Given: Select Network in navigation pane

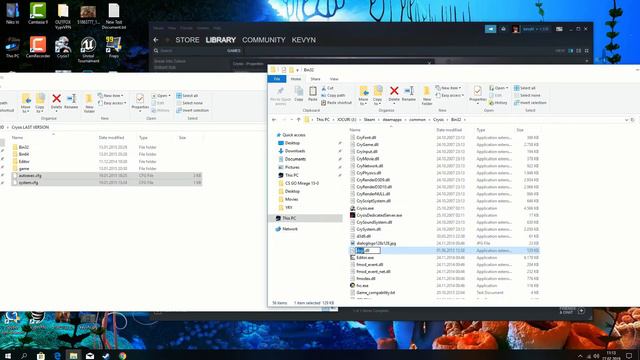Looking at the screenshot, I should [x=289, y=229].
